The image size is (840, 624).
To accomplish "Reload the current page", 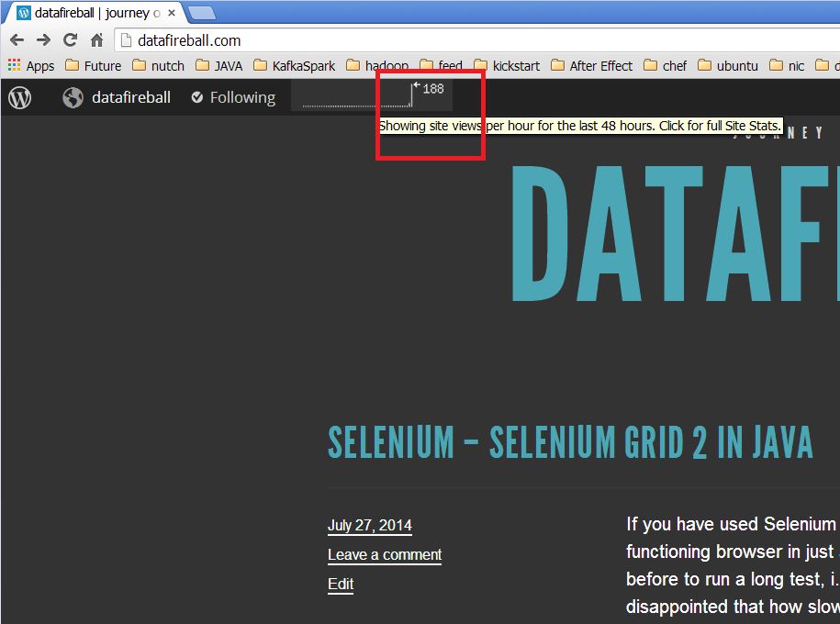I will point(70,40).
